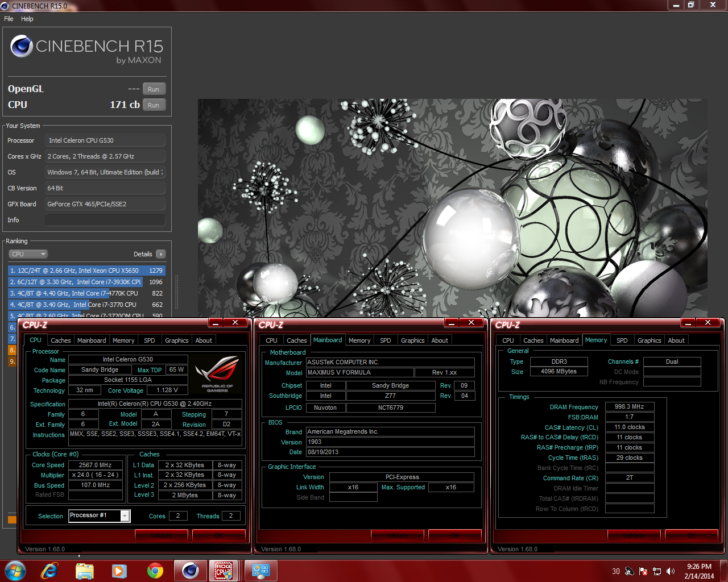Screen dimensions: 728x582
Task: Open the Help menu in Cinebench
Action: pyautogui.click(x=27, y=19)
